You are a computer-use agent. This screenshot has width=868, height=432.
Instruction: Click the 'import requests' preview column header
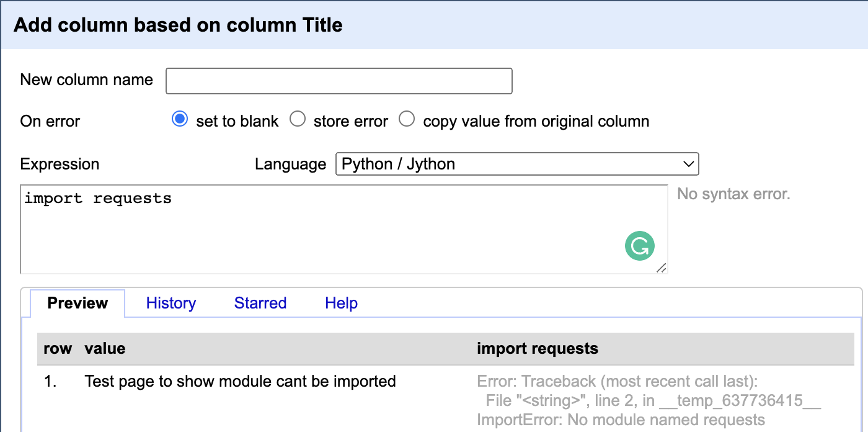[537, 349]
